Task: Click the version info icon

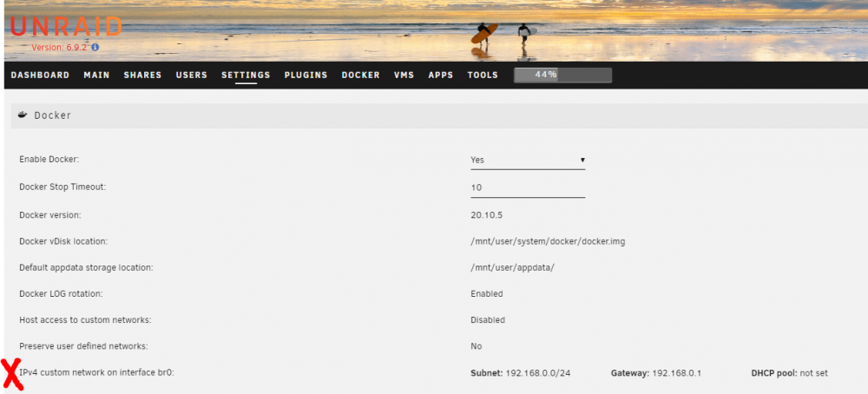Action: (95, 48)
